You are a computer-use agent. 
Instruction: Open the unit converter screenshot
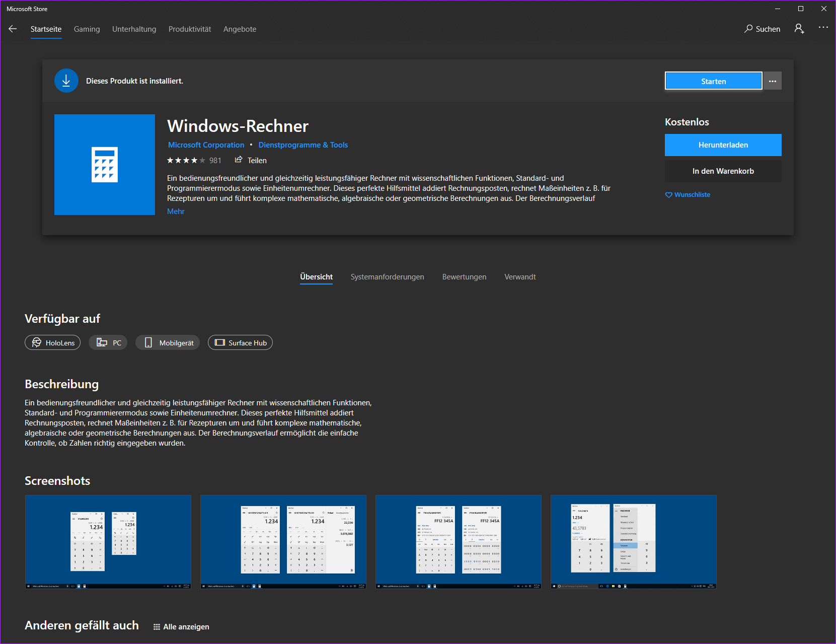coord(634,542)
